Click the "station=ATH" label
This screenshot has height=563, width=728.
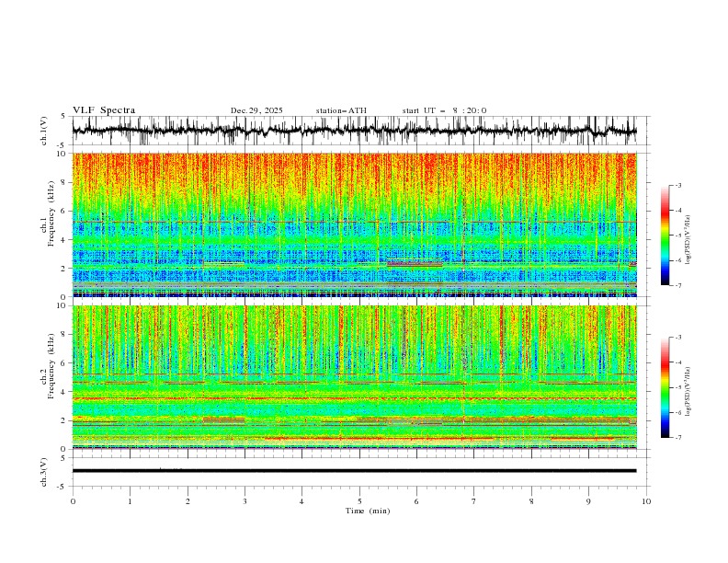[341, 110]
